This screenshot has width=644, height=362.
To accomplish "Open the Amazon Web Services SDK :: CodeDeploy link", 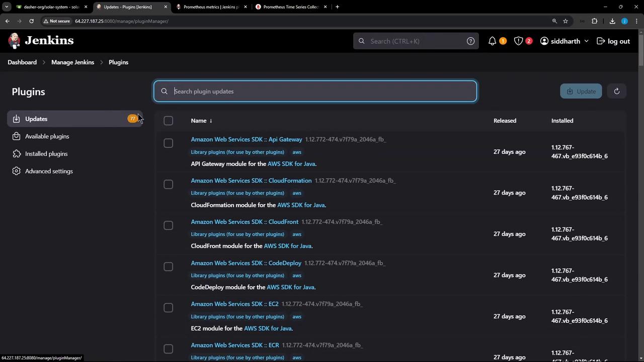I will coord(246,263).
